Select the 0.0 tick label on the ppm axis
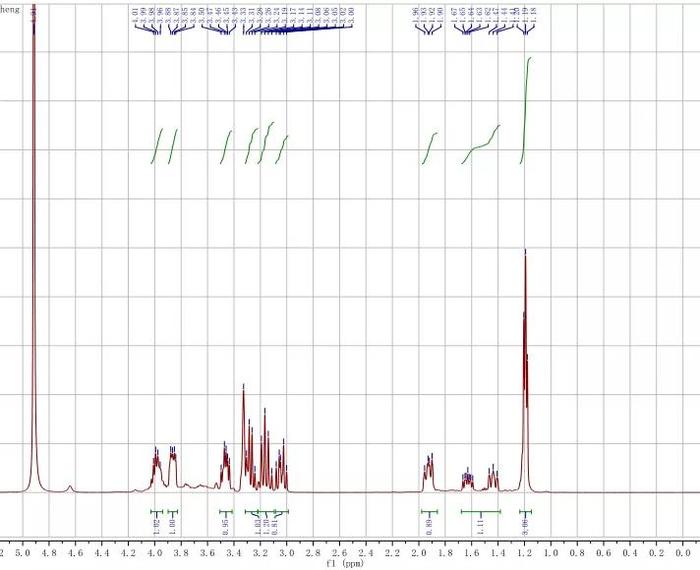Screen dimensions: 700x570 click(x=683, y=553)
